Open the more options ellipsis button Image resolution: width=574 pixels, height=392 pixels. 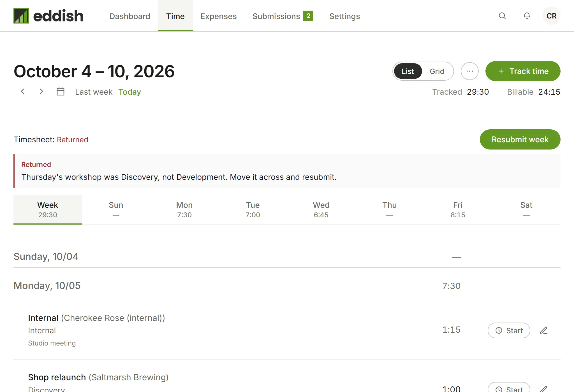click(x=470, y=71)
